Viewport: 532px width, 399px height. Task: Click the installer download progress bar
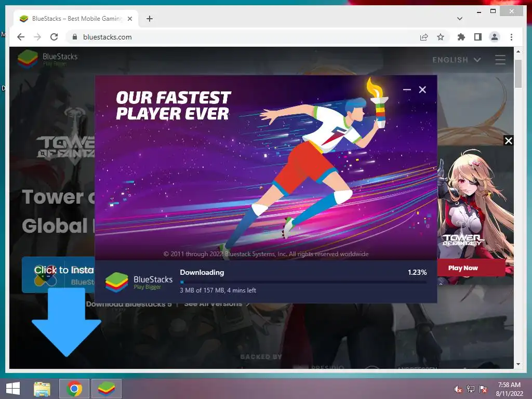[303, 282]
